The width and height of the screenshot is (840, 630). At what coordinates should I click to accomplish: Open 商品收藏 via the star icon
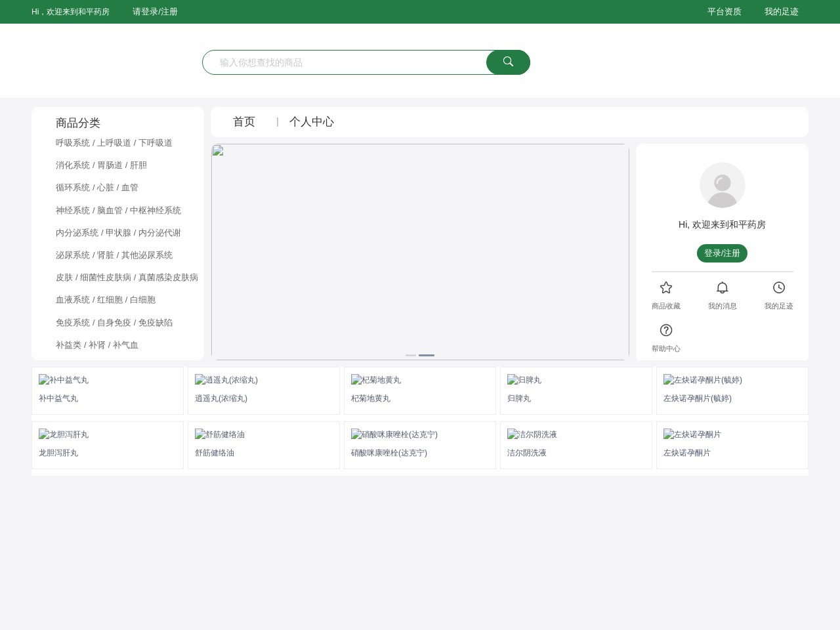[665, 287]
